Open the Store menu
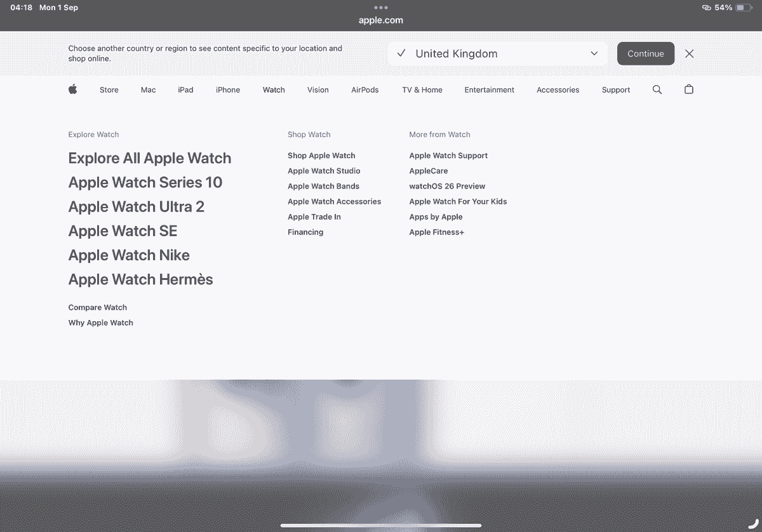The image size is (762, 532). [109, 90]
